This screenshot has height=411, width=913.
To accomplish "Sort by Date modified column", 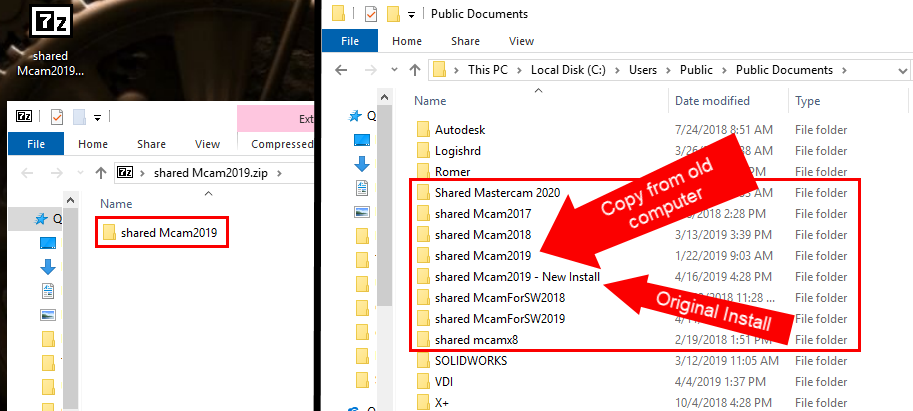I will 712,101.
